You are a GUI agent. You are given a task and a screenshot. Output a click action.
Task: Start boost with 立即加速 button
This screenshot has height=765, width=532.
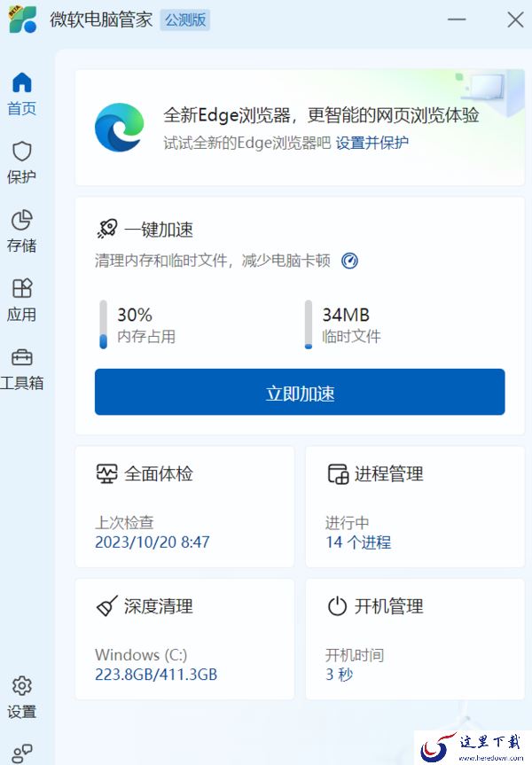tap(300, 392)
